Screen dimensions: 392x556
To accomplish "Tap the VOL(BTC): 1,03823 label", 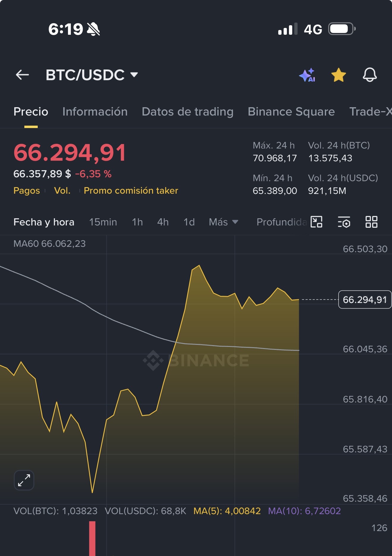I will coord(56,511).
